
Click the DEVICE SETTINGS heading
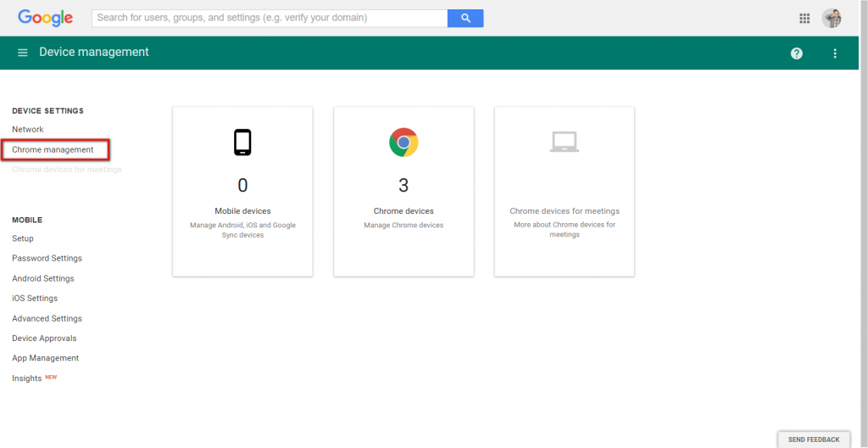click(x=48, y=111)
